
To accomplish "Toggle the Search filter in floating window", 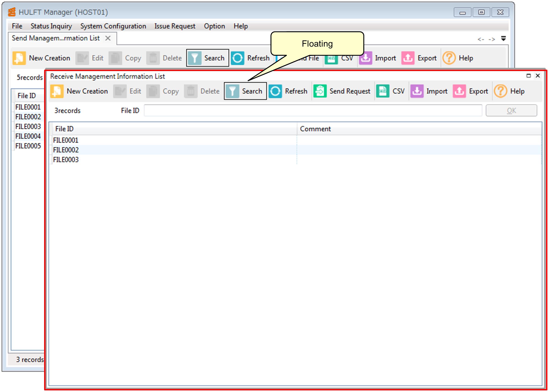I will pos(245,91).
